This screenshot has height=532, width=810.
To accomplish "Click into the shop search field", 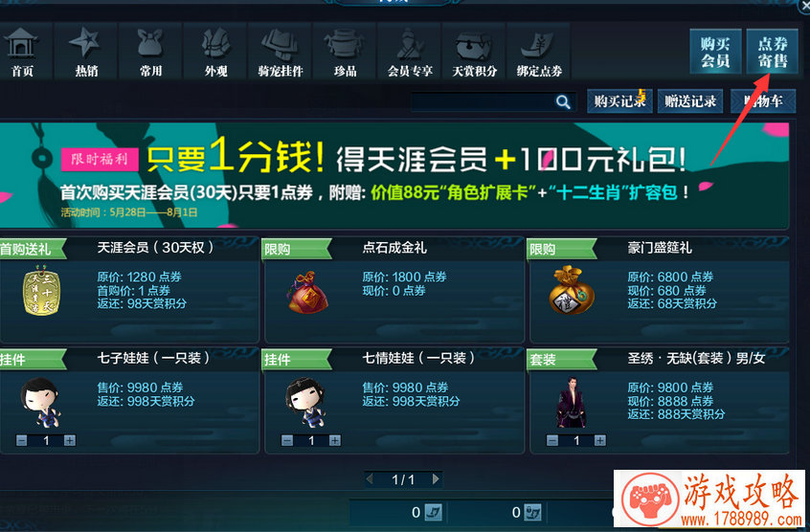I will coord(483,102).
